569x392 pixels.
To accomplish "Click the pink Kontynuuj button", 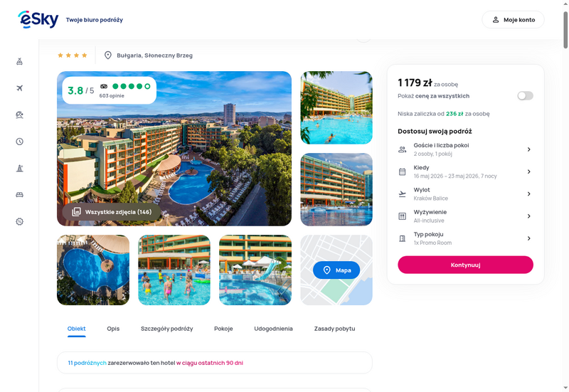I will click(x=465, y=265).
